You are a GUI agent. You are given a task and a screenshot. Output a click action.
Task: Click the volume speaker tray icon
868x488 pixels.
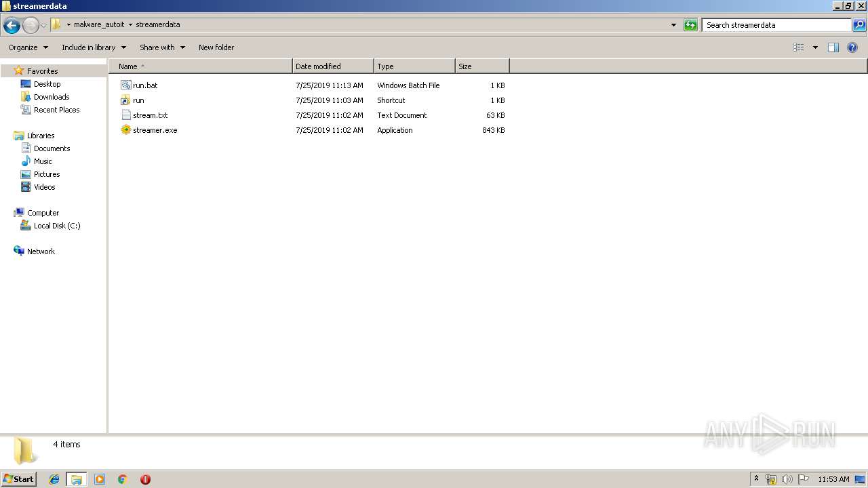pyautogui.click(x=787, y=479)
